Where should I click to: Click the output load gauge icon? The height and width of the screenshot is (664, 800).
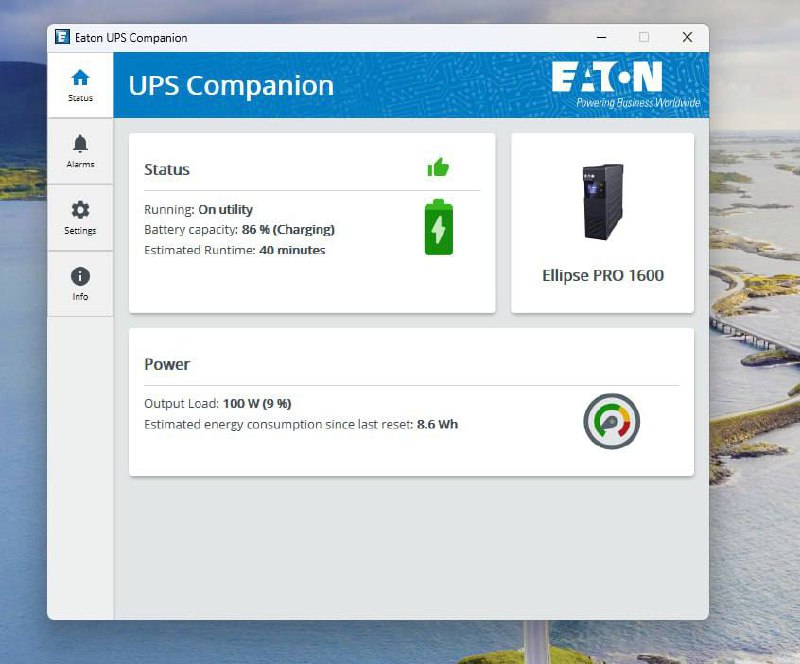[x=611, y=421]
